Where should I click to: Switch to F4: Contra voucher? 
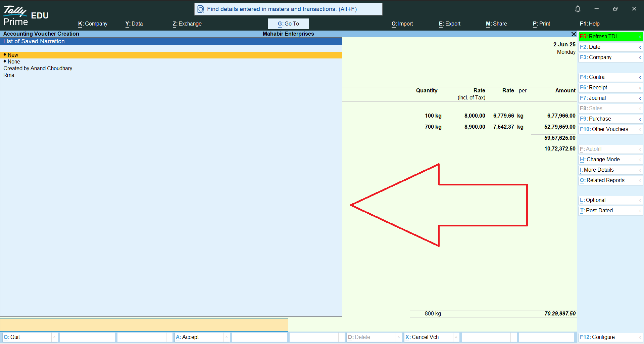coord(608,77)
